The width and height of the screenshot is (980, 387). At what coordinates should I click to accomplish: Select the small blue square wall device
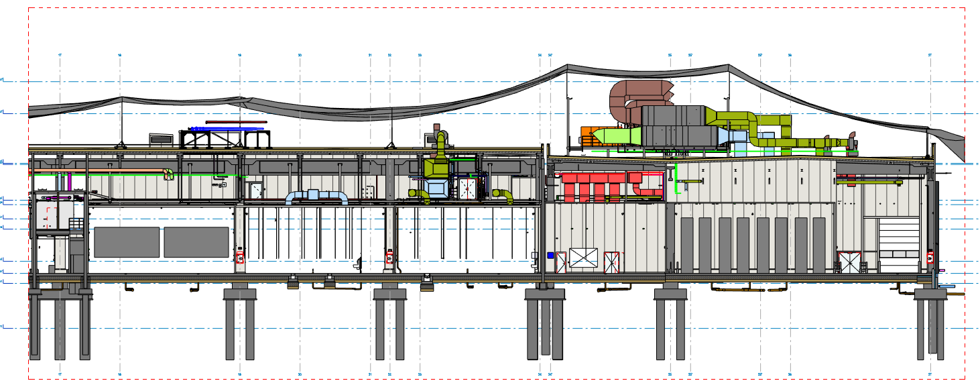[x=550, y=256]
